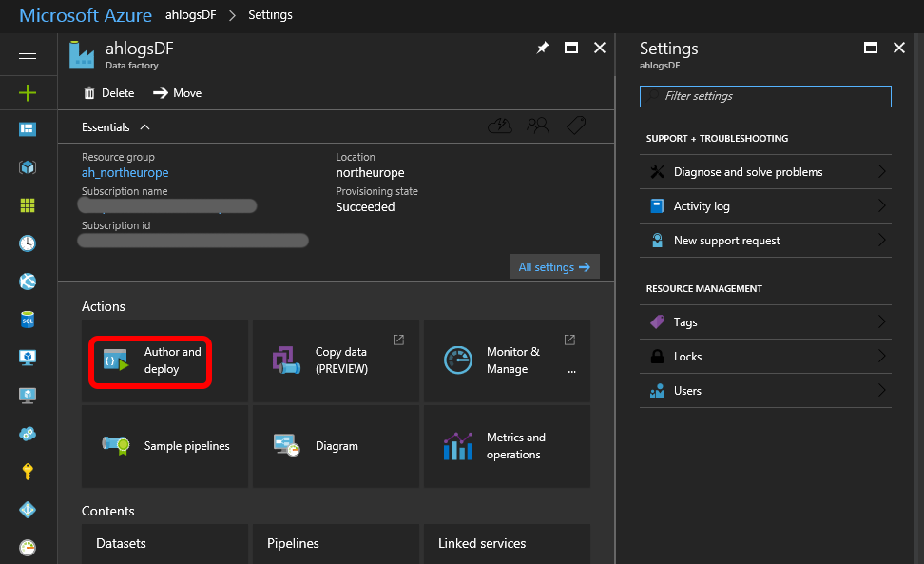Screen dimensions: 924x564
Task: Maximize the ahlogsDF Data factory blade
Action: click(571, 48)
